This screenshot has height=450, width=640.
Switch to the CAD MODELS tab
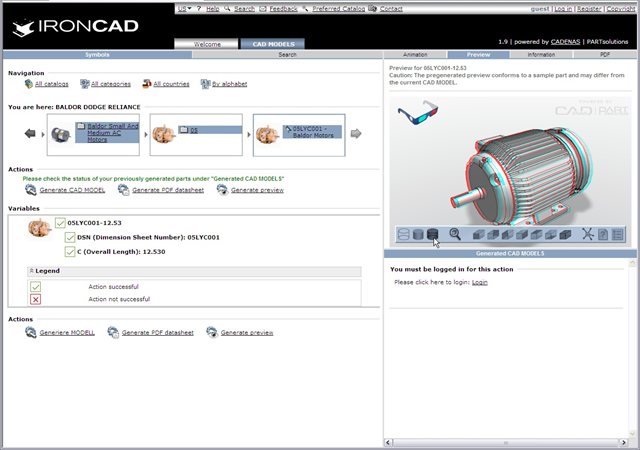(x=273, y=44)
